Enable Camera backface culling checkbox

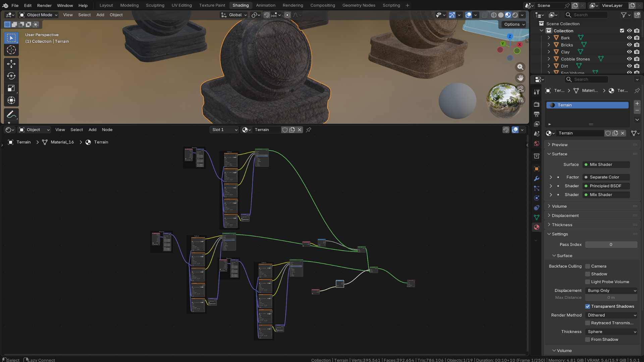point(588,266)
